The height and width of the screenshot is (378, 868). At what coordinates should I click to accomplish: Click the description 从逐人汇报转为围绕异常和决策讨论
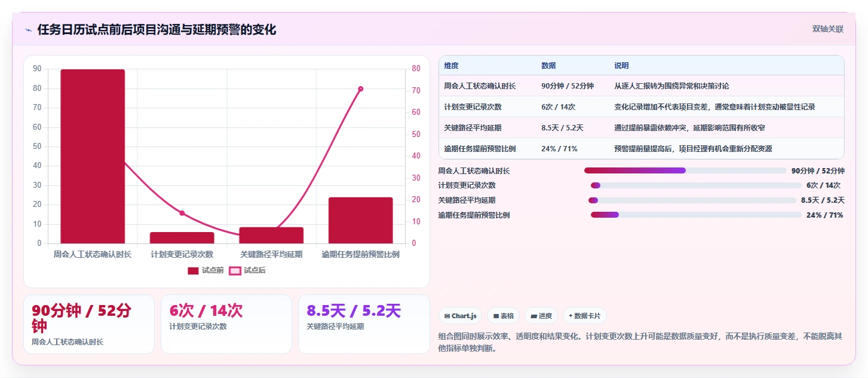(x=671, y=86)
